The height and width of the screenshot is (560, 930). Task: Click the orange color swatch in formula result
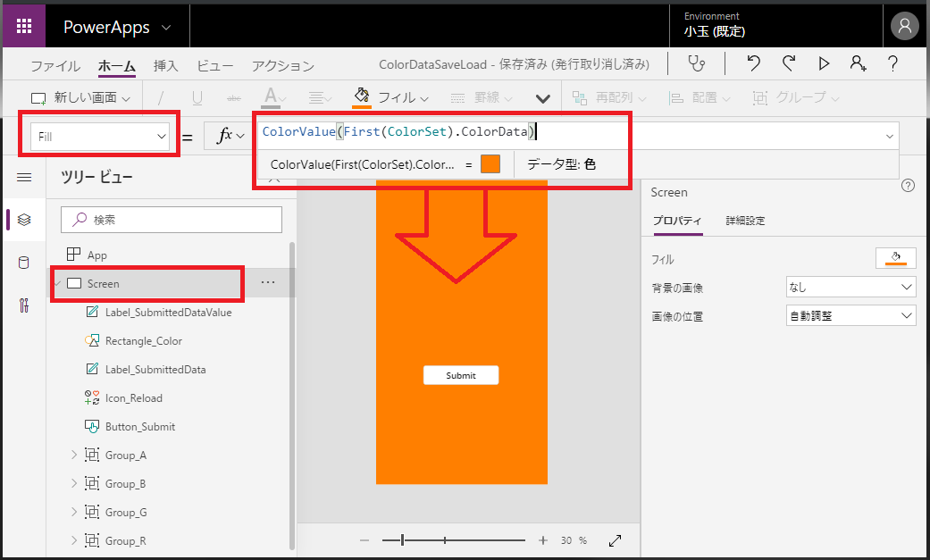pos(490,164)
